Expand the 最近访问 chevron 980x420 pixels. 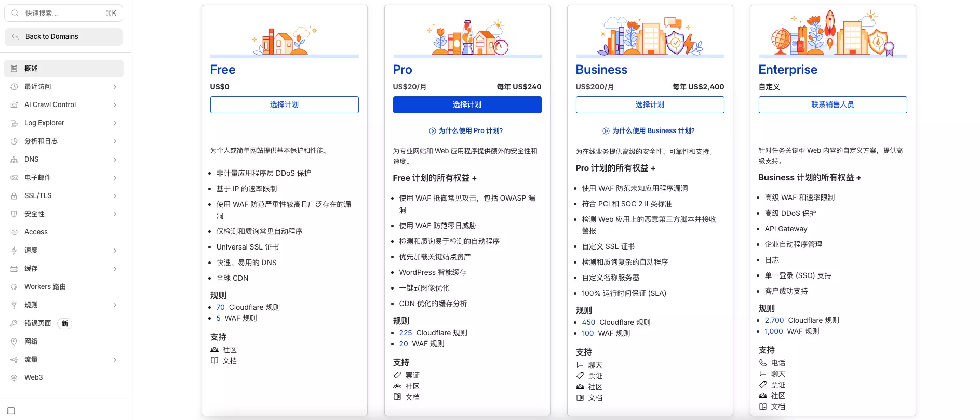pyautogui.click(x=115, y=87)
